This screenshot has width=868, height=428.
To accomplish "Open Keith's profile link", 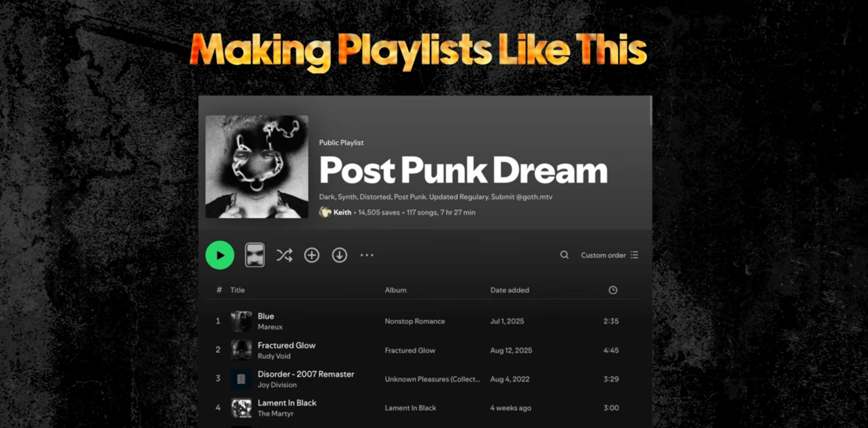I will pyautogui.click(x=342, y=212).
